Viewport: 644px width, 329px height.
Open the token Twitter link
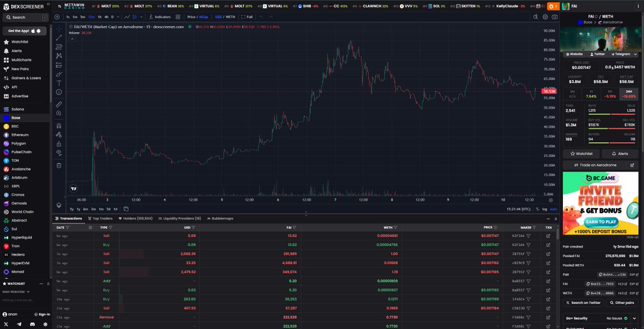(597, 54)
